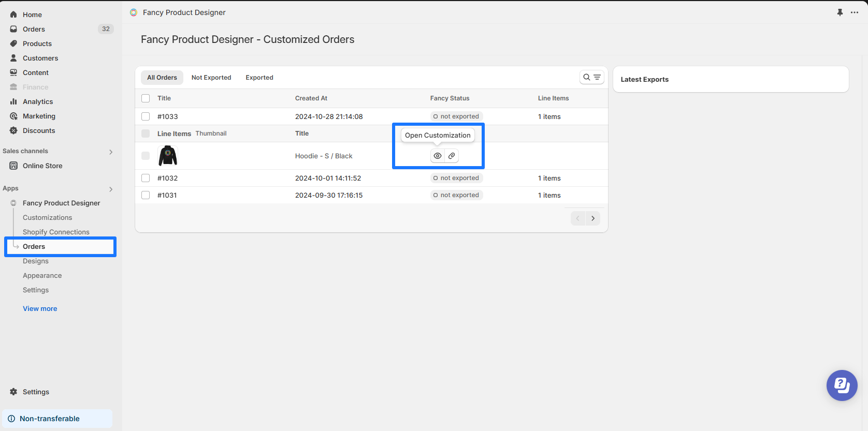Click the eye icon to open customization
The height and width of the screenshot is (431, 868).
(x=438, y=156)
